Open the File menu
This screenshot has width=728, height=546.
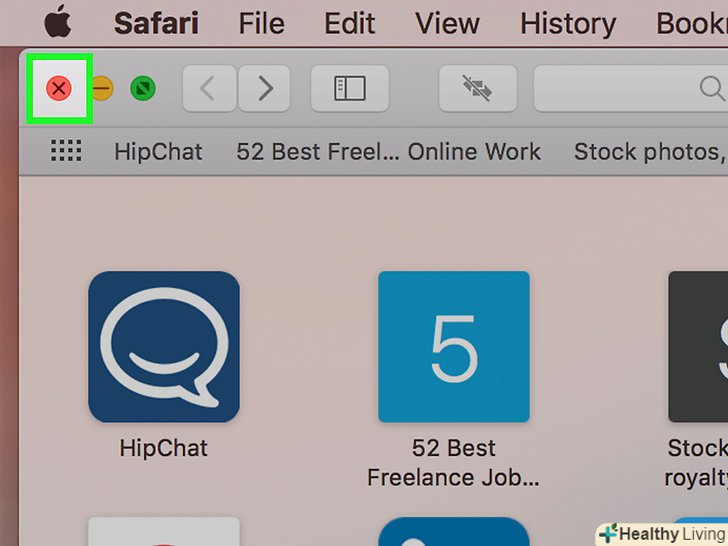[x=261, y=23]
